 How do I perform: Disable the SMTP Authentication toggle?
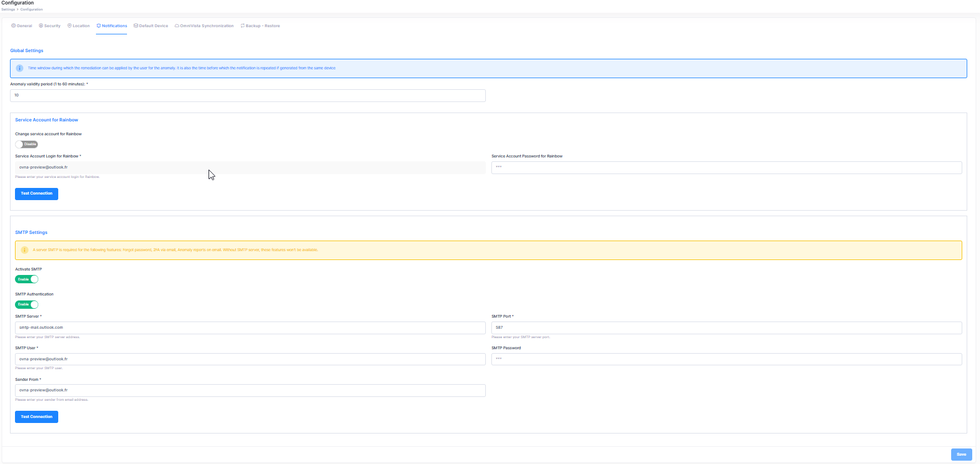(27, 304)
